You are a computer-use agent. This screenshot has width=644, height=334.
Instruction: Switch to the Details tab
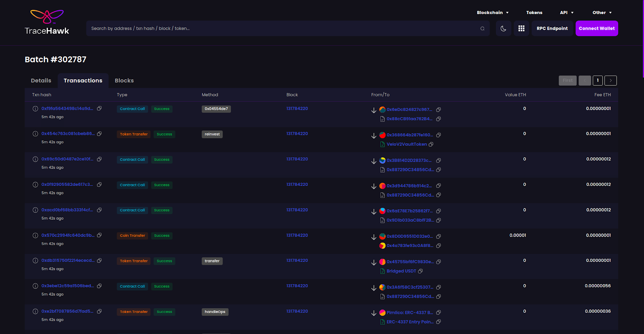(41, 80)
